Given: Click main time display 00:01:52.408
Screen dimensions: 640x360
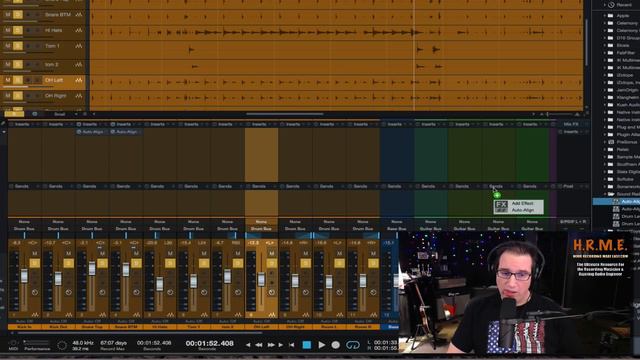Looking at the screenshot, I should (209, 344).
